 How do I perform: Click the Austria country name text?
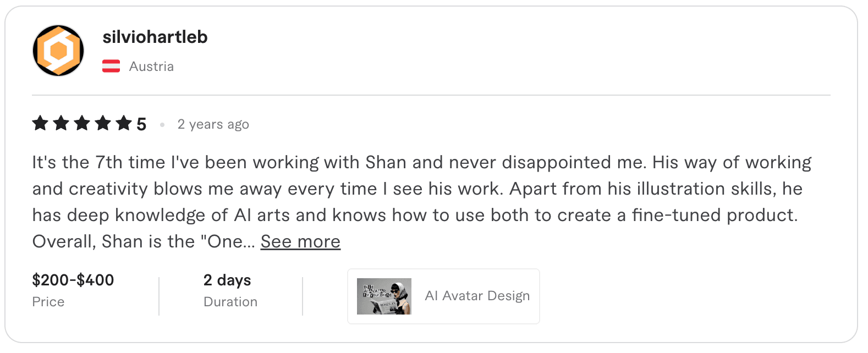(151, 66)
